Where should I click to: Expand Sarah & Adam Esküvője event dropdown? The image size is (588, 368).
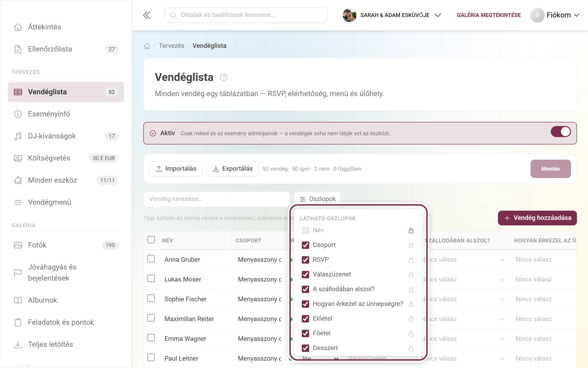tap(392, 15)
